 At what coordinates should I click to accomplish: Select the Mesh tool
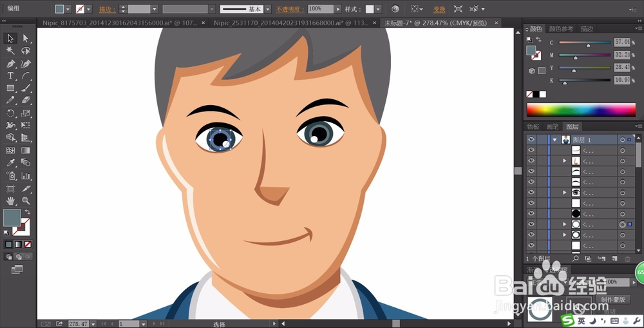10,150
